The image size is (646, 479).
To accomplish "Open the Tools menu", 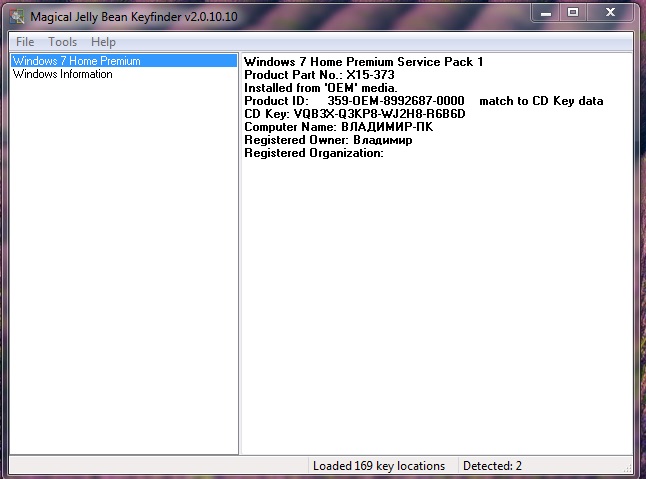I will (62, 42).
